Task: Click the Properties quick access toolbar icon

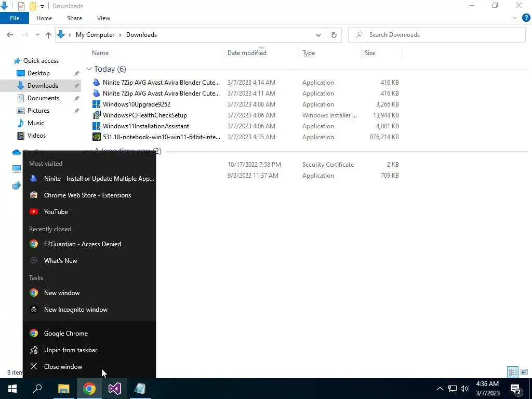Action: tap(21, 6)
